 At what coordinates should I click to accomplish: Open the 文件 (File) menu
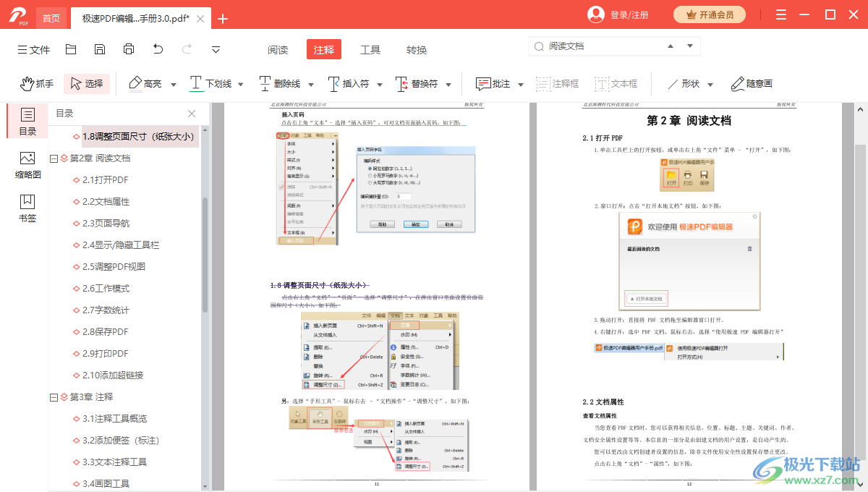(x=33, y=50)
